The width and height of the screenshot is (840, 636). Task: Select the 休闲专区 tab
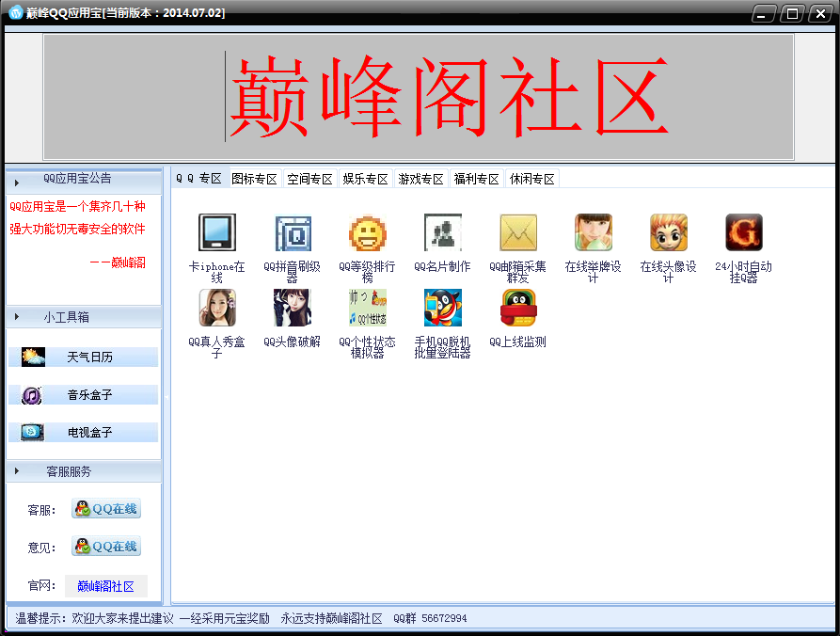(532, 179)
